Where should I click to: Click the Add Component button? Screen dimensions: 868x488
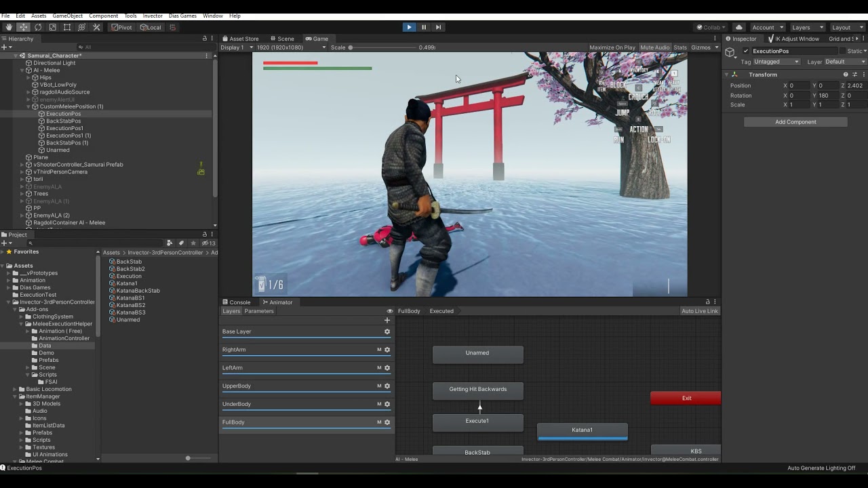[795, 122]
